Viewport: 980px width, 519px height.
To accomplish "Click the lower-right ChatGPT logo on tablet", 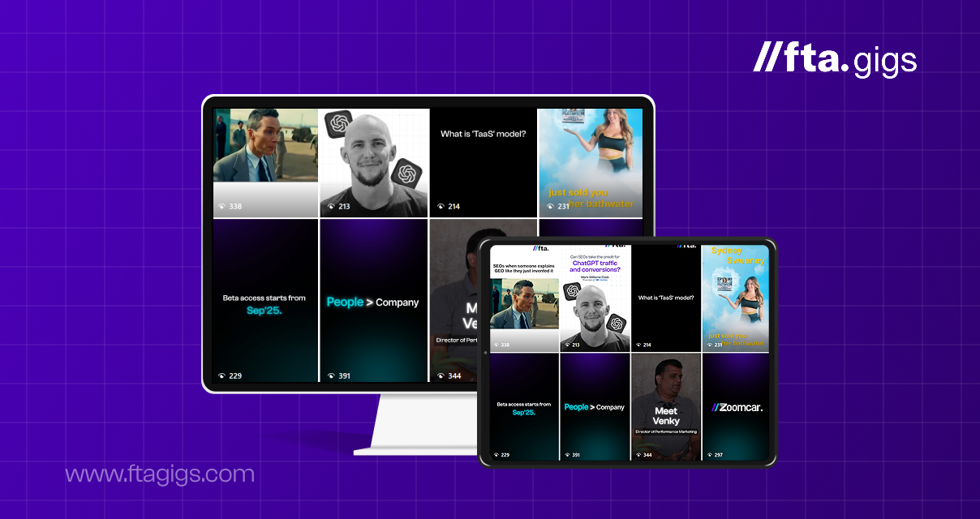I will [x=616, y=323].
